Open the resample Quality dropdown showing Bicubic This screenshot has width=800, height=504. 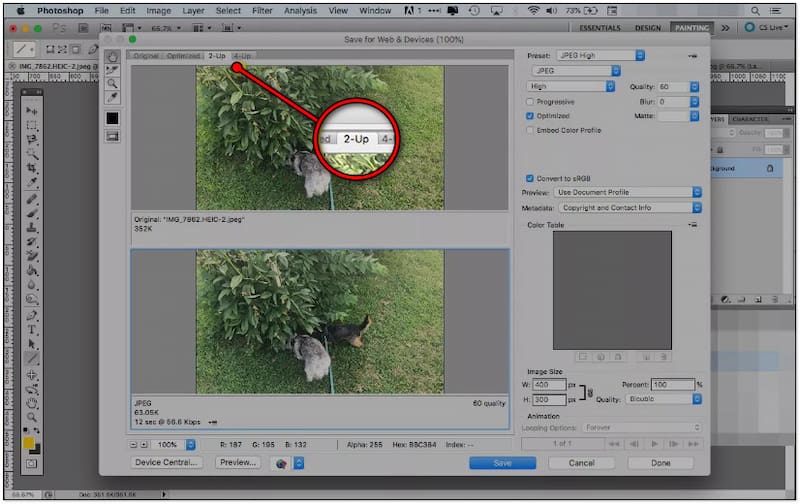click(663, 399)
